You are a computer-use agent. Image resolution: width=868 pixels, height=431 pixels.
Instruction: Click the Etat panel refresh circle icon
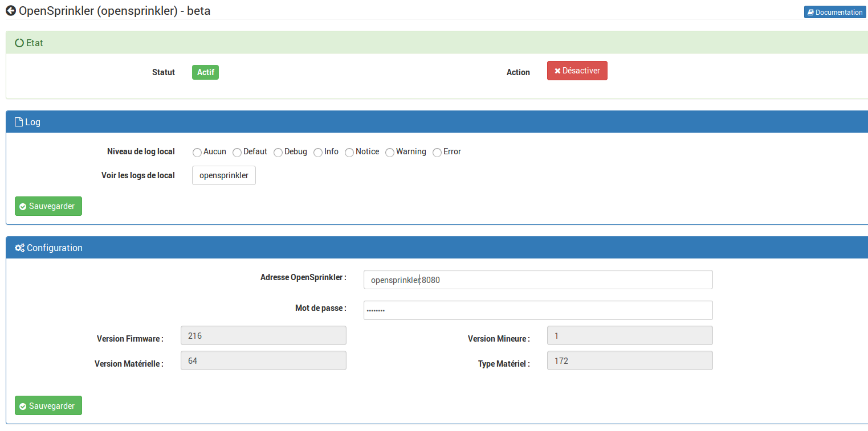tap(19, 43)
